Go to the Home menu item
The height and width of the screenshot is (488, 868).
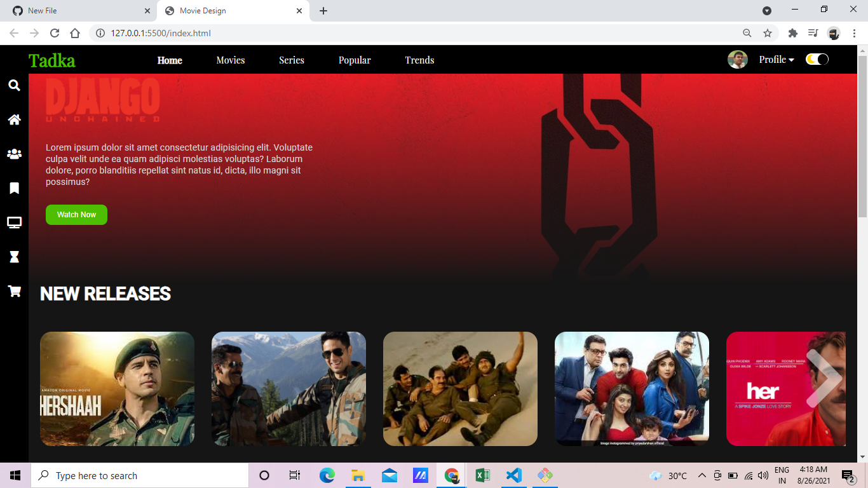[170, 60]
